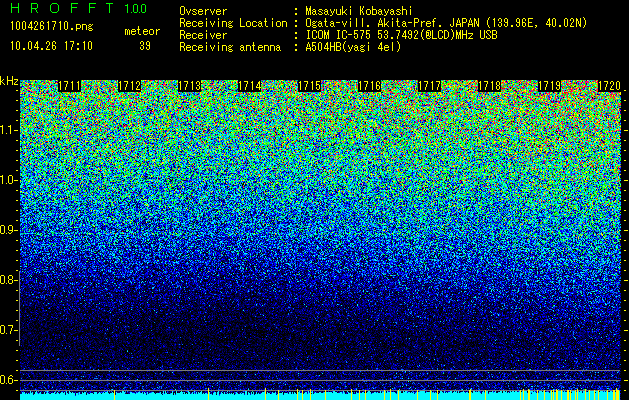Click the 1719 time marker
Image resolution: width=629 pixels, height=400 pixels.
[549, 86]
